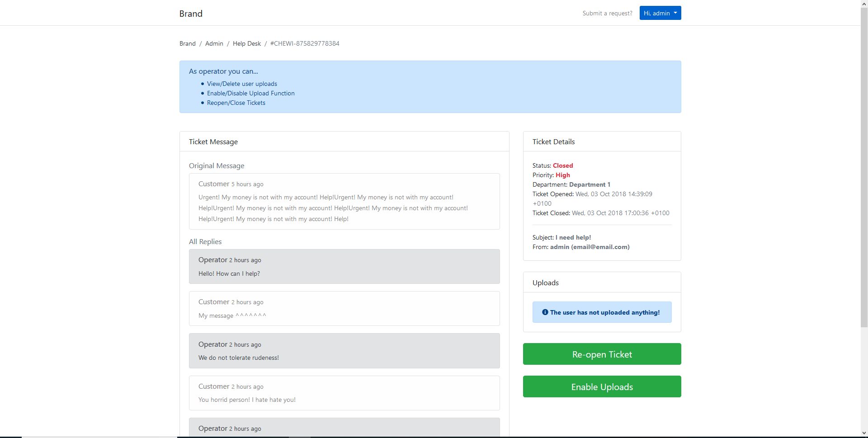
Task: Follow the "Submit a request?" link
Action: coord(607,13)
